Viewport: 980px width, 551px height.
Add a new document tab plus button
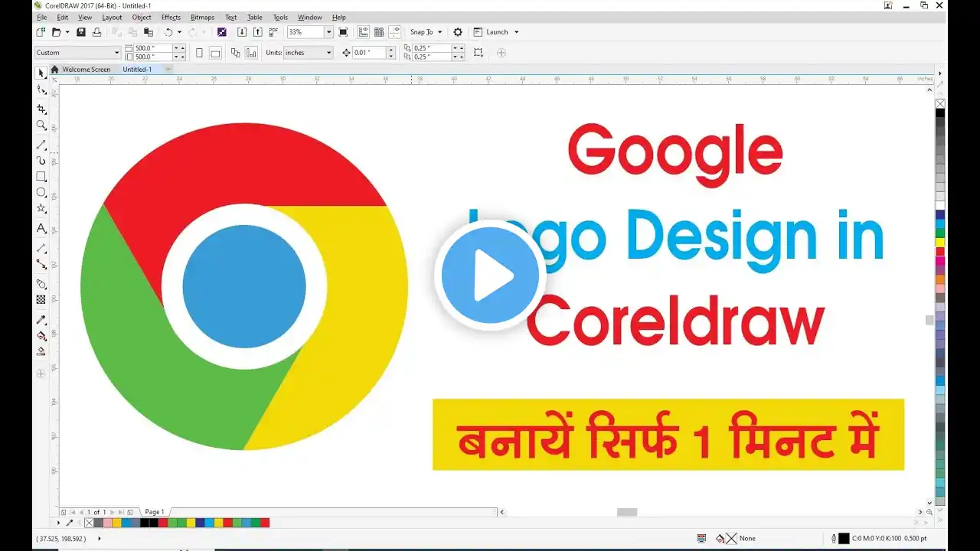pyautogui.click(x=168, y=69)
